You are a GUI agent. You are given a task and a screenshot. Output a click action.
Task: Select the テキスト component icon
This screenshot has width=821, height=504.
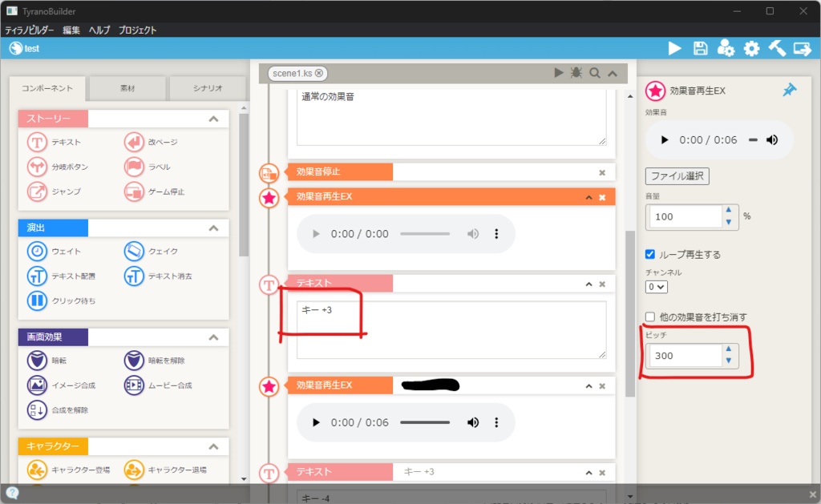(x=37, y=142)
